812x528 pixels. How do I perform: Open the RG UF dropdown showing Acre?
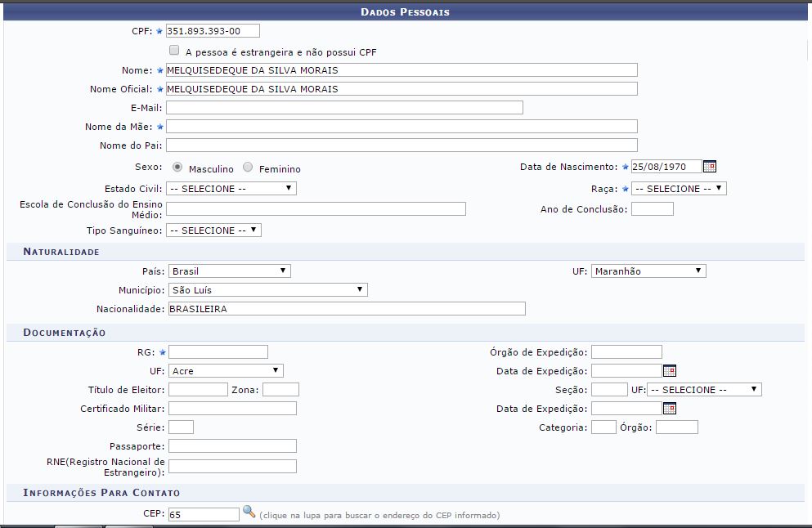226,371
